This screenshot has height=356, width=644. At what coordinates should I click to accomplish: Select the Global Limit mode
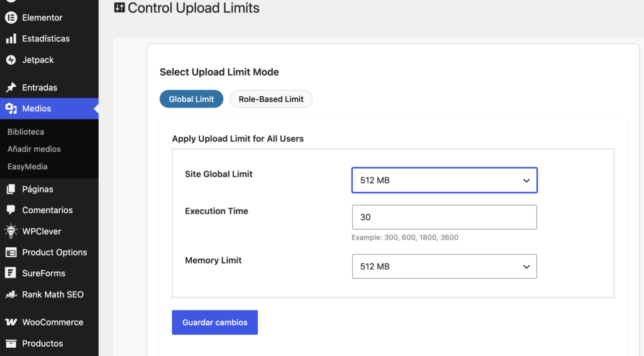point(191,99)
